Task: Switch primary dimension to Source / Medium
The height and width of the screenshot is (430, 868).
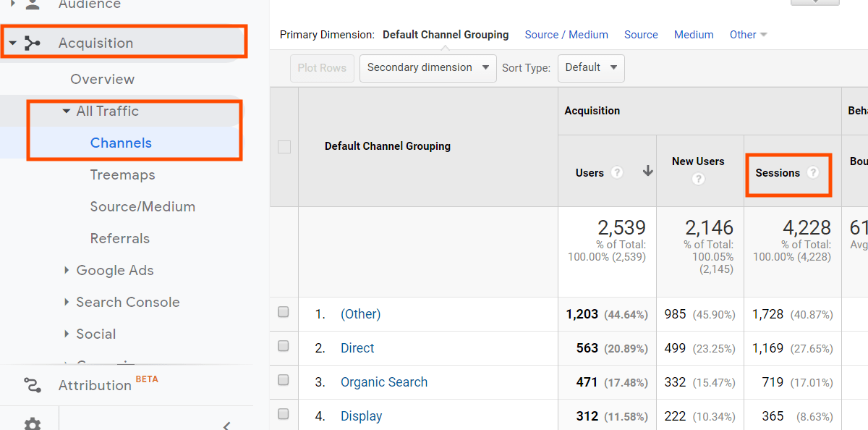Action: point(566,35)
